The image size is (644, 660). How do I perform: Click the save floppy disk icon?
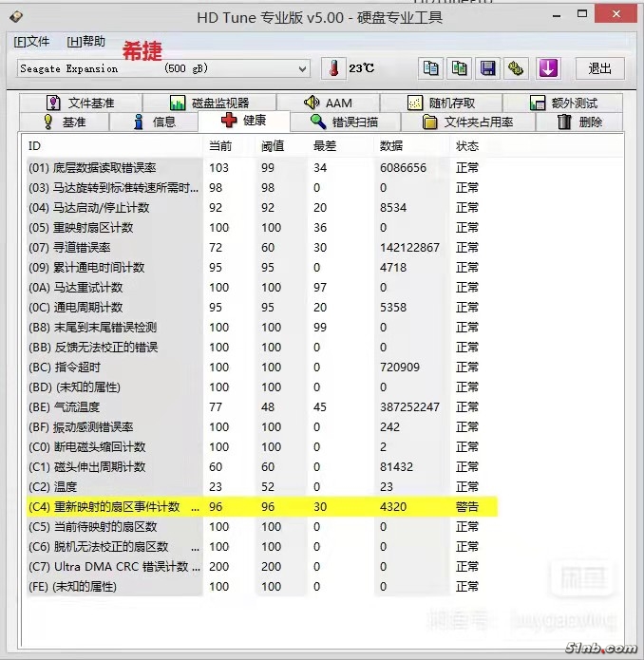click(488, 68)
